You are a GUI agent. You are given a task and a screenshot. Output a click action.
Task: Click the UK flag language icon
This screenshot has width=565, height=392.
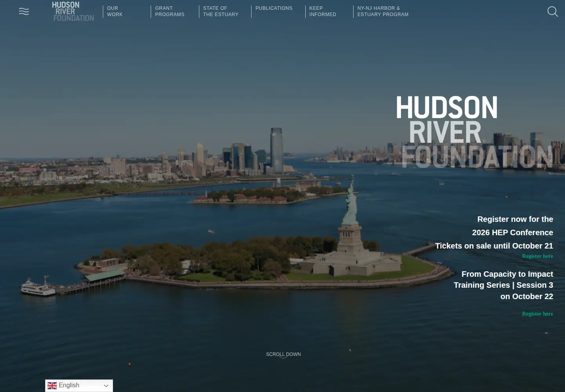(x=52, y=386)
